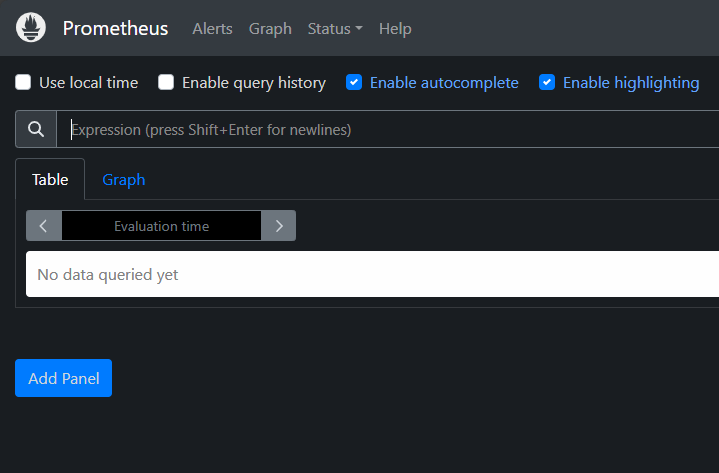The height and width of the screenshot is (473, 719).
Task: Uncheck Enable autocomplete
Action: (354, 82)
